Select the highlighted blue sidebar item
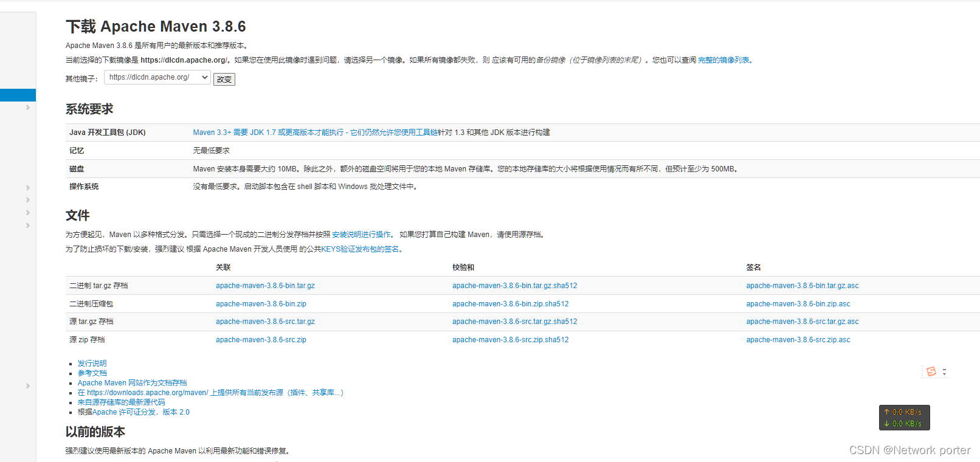Viewport: 980px width, 462px height. tap(18, 95)
